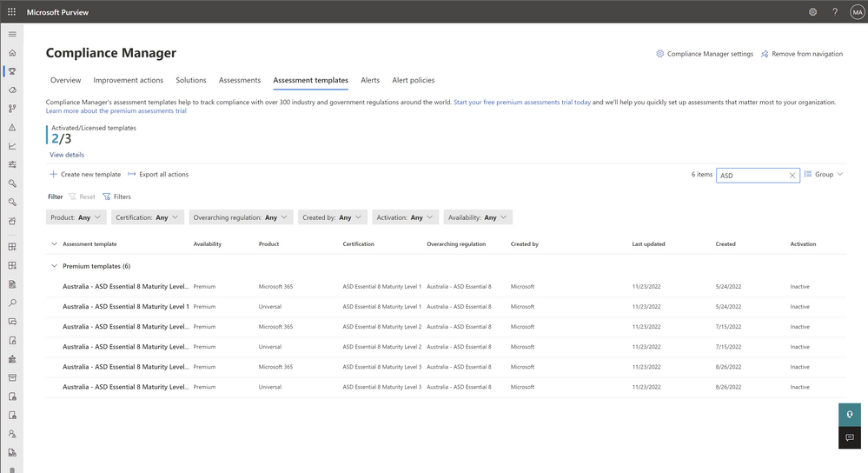Click Create new template button
This screenshot has width=868, height=473.
click(85, 175)
